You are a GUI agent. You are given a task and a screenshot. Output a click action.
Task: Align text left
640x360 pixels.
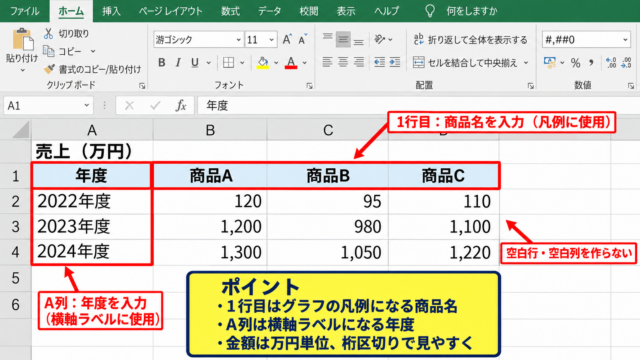tap(327, 62)
